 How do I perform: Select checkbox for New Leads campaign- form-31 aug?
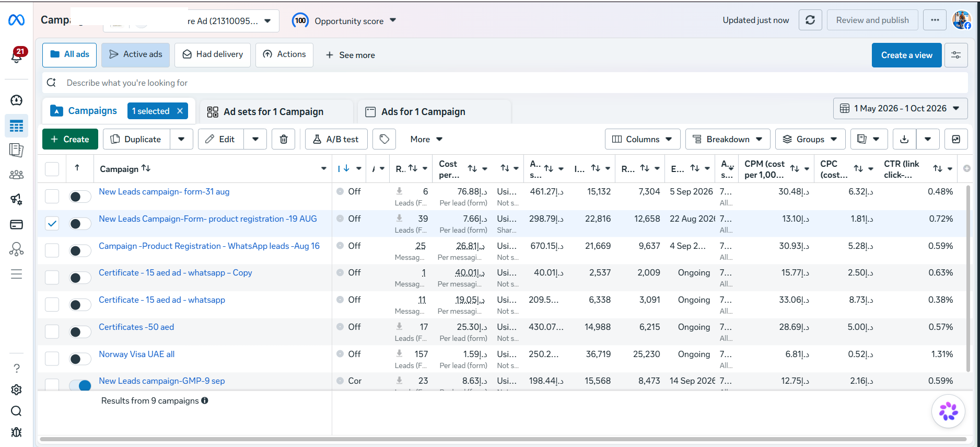coord(52,196)
